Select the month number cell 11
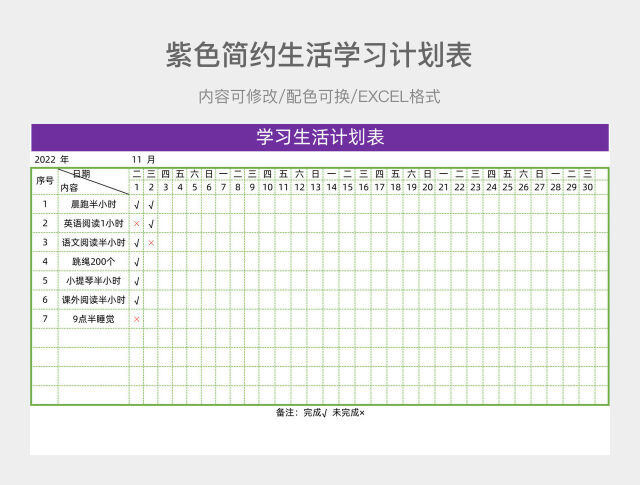640x485 pixels. point(136,160)
